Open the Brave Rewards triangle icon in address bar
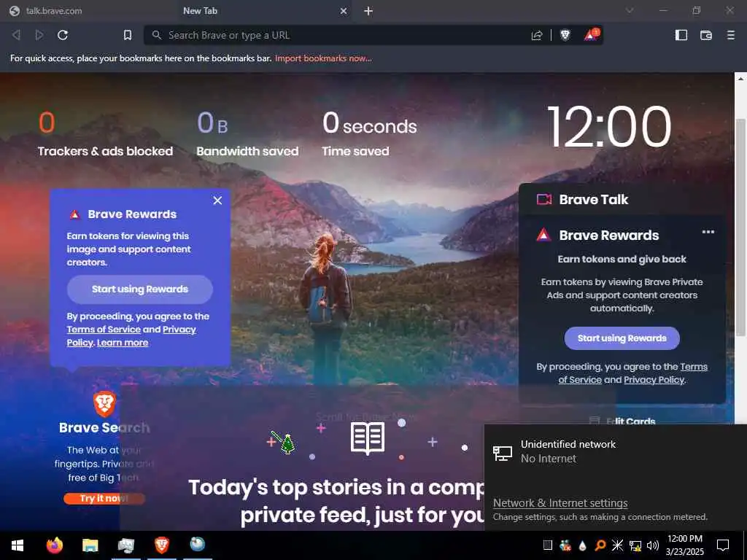 tap(591, 35)
